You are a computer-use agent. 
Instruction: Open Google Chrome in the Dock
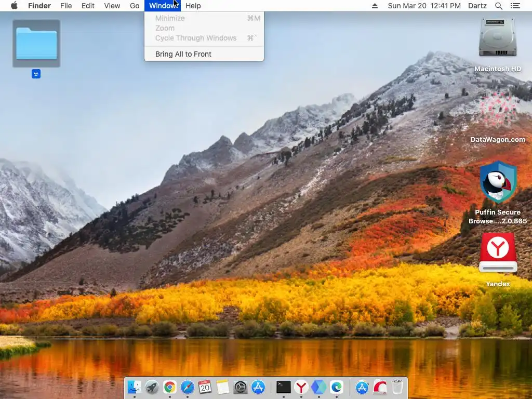point(170,387)
